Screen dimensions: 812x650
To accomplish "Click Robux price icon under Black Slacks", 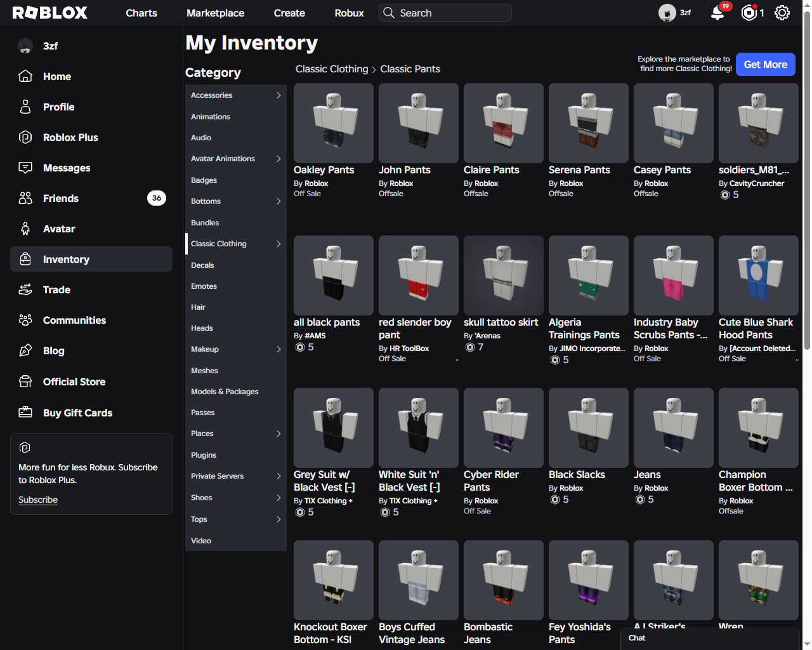I will [x=555, y=500].
